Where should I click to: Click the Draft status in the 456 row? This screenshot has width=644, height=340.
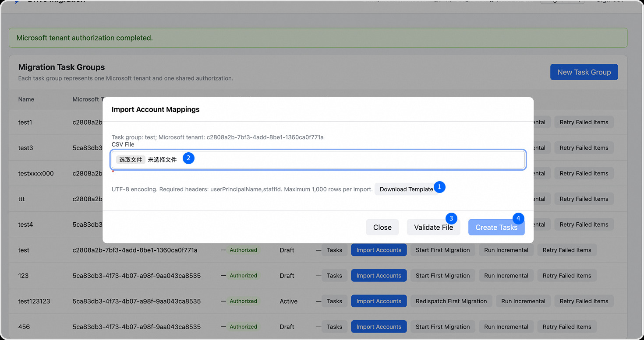[287, 327]
